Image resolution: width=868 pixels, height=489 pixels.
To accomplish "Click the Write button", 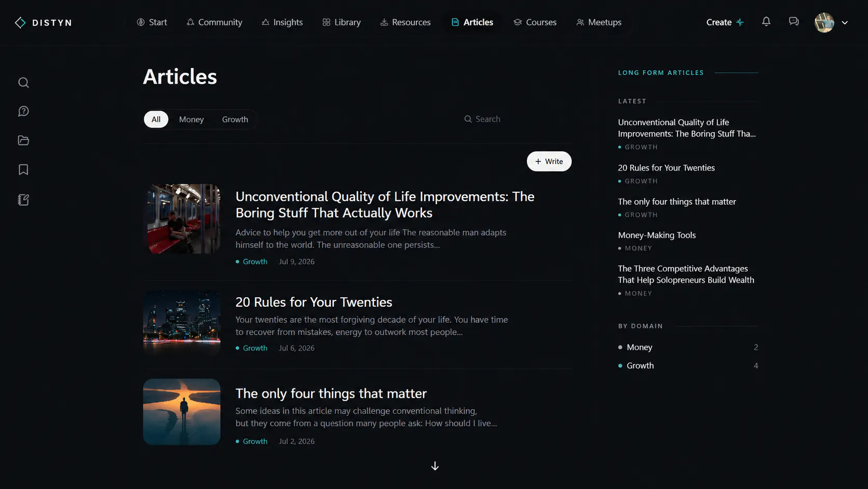I will [549, 161].
